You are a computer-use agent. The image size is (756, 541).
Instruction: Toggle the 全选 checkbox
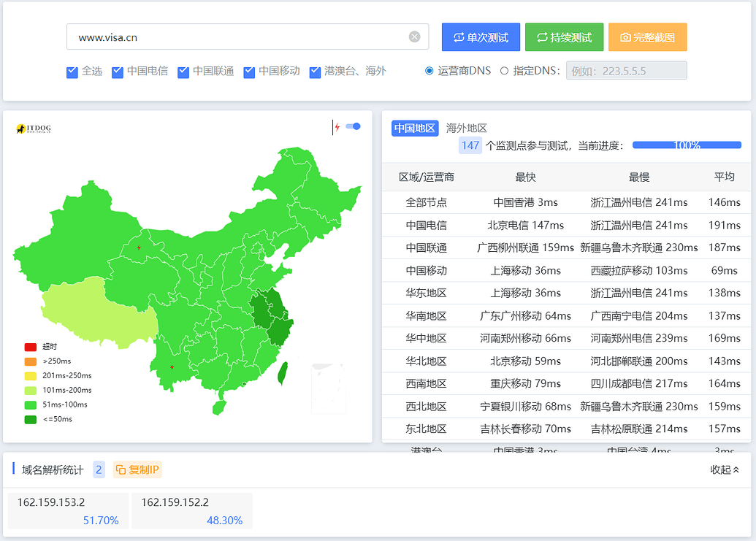pyautogui.click(x=72, y=72)
